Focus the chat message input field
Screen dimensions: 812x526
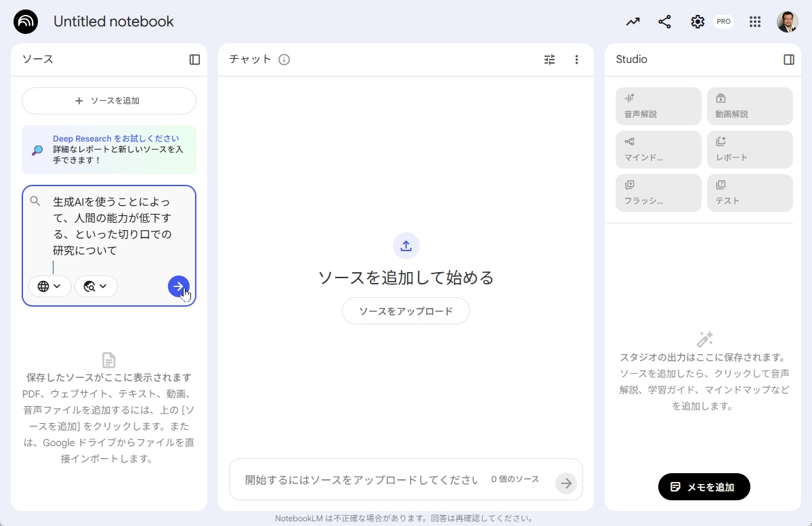point(361,480)
